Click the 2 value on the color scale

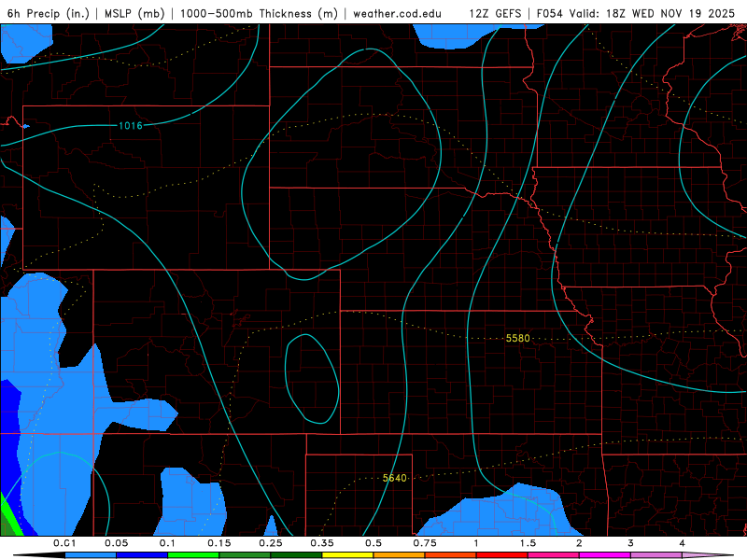[x=579, y=543]
